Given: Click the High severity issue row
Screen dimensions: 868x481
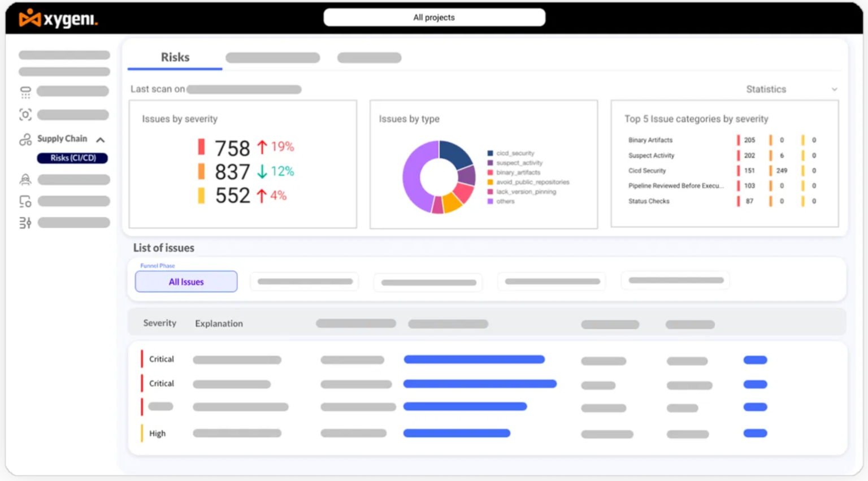Looking at the screenshot, I should (x=487, y=434).
